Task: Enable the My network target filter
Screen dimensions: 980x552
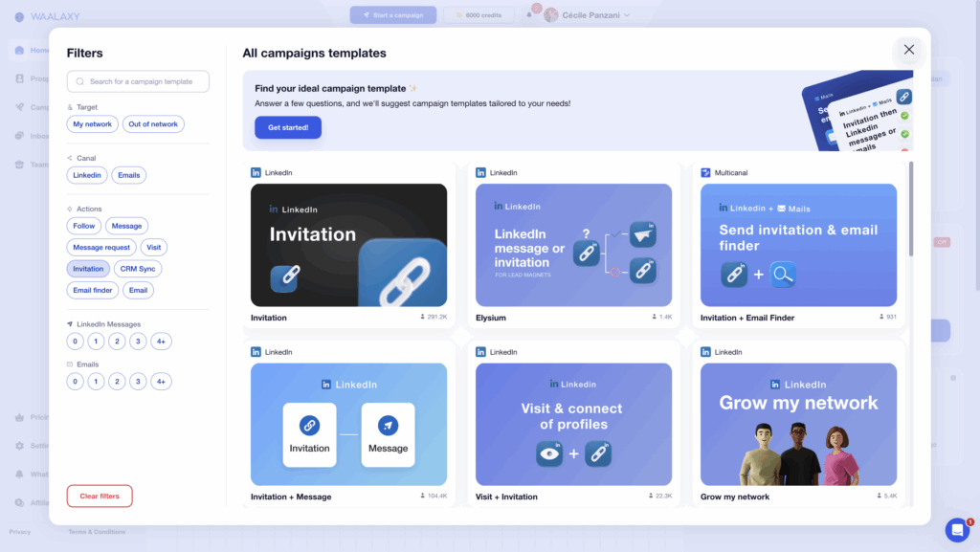Action: [x=93, y=124]
